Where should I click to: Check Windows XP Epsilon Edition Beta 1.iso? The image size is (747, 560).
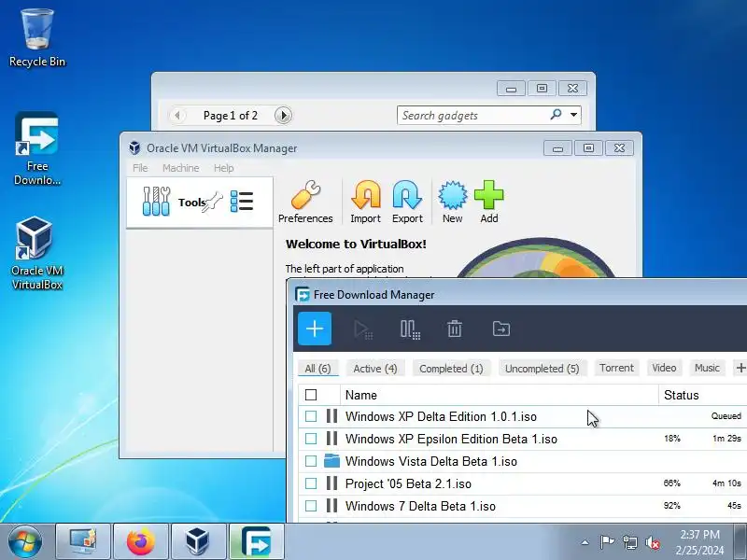(x=311, y=439)
